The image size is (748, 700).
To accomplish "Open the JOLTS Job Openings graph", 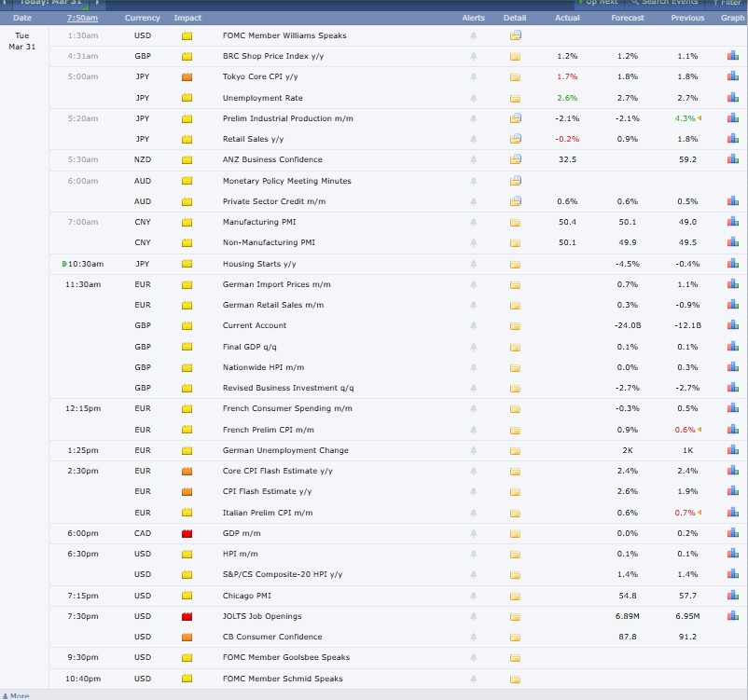I will click(x=732, y=616).
